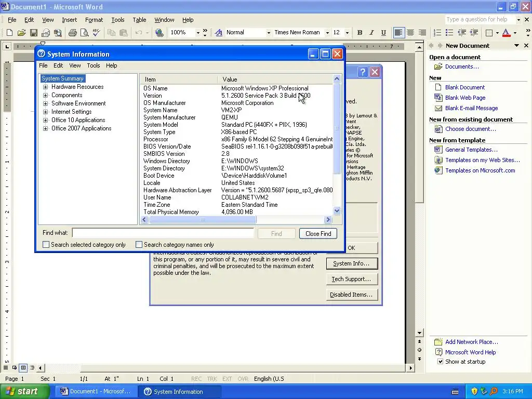Click the Increase Indent icon
532x399 pixels.
474,33
